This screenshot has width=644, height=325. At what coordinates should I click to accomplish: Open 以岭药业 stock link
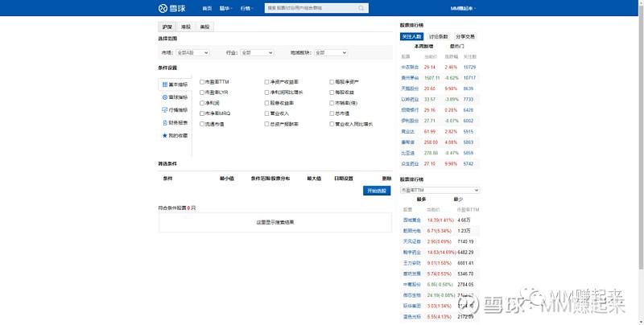coord(410,99)
